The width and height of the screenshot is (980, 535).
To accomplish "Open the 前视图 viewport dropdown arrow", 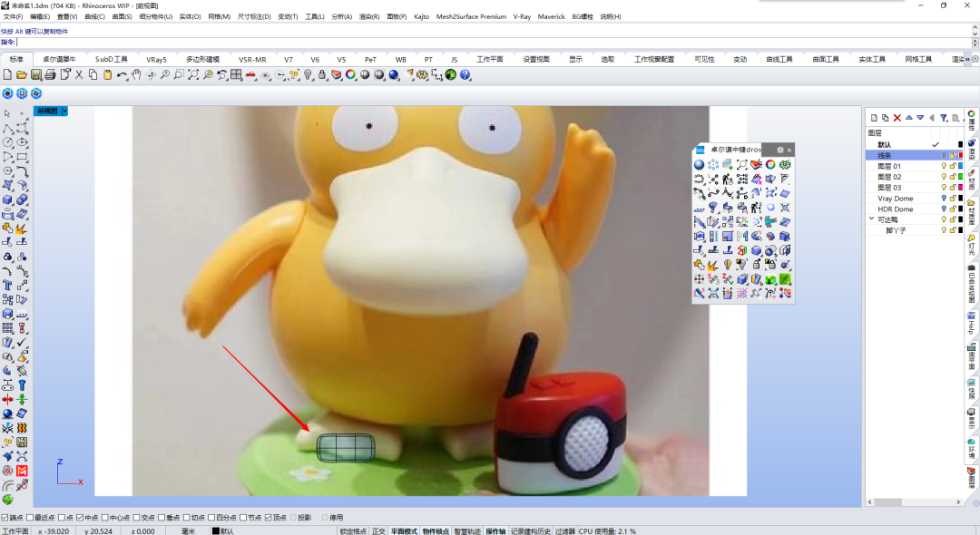I will click(64, 112).
